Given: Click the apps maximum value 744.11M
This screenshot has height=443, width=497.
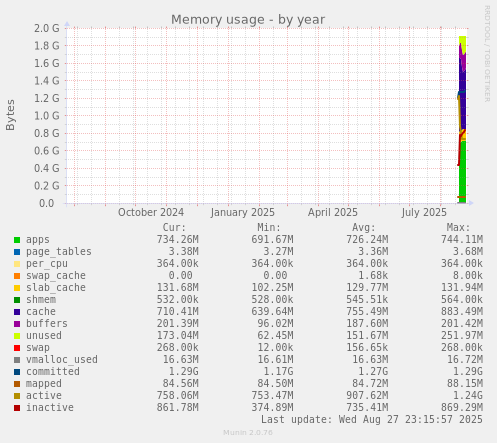Looking at the screenshot, I should tap(462, 240).
